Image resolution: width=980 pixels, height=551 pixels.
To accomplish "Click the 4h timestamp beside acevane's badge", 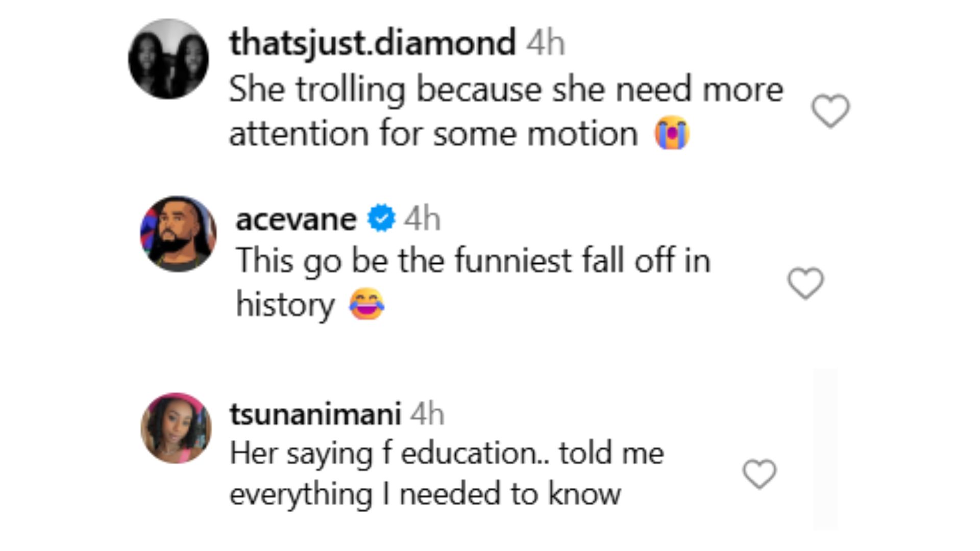I will click(422, 219).
